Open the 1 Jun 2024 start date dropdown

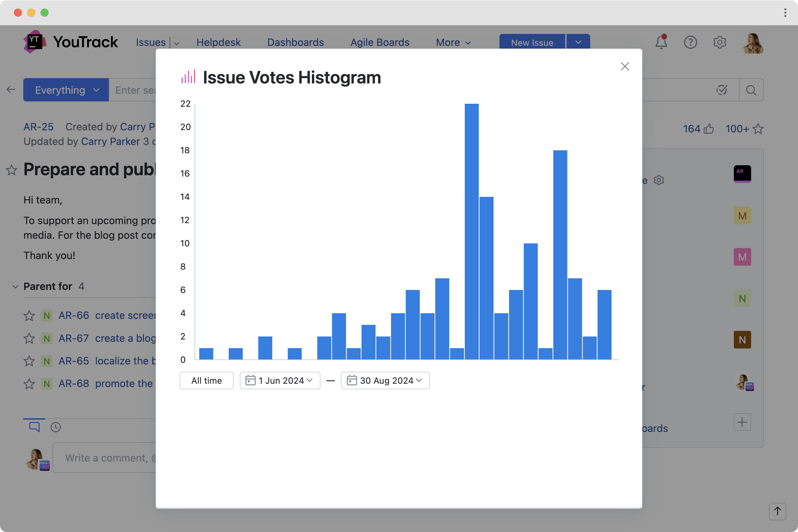[280, 380]
